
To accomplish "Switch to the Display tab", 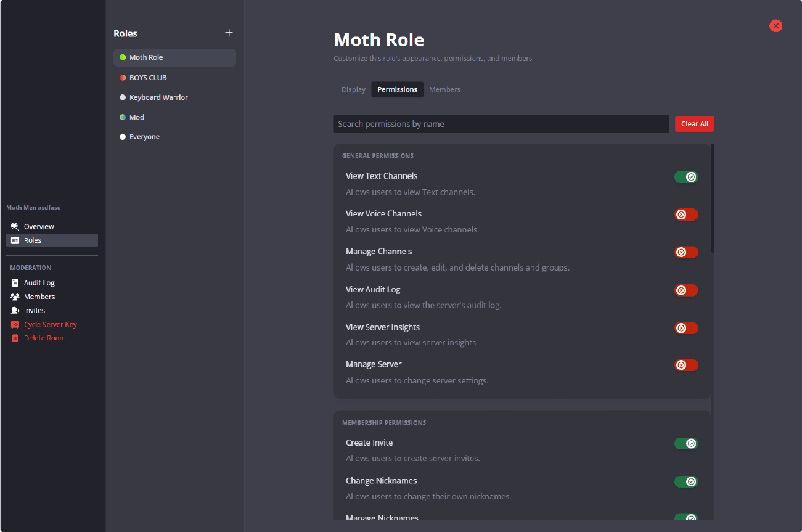I will [353, 89].
